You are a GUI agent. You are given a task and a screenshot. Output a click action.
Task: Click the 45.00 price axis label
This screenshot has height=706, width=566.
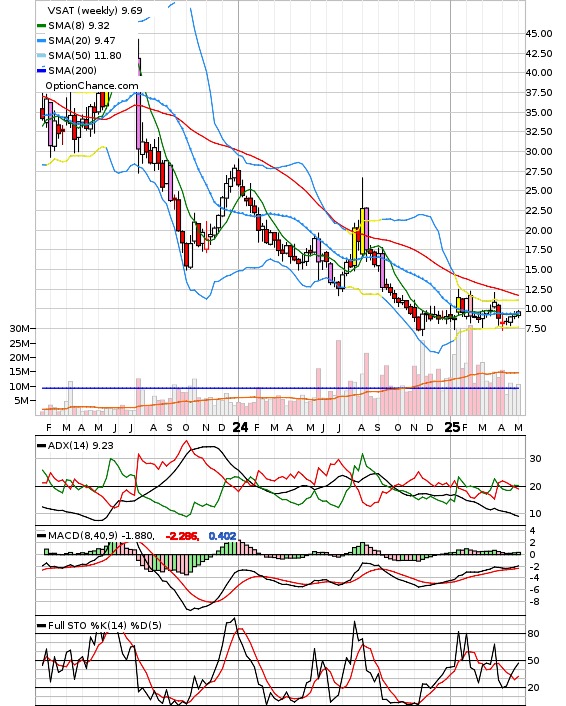coord(539,34)
